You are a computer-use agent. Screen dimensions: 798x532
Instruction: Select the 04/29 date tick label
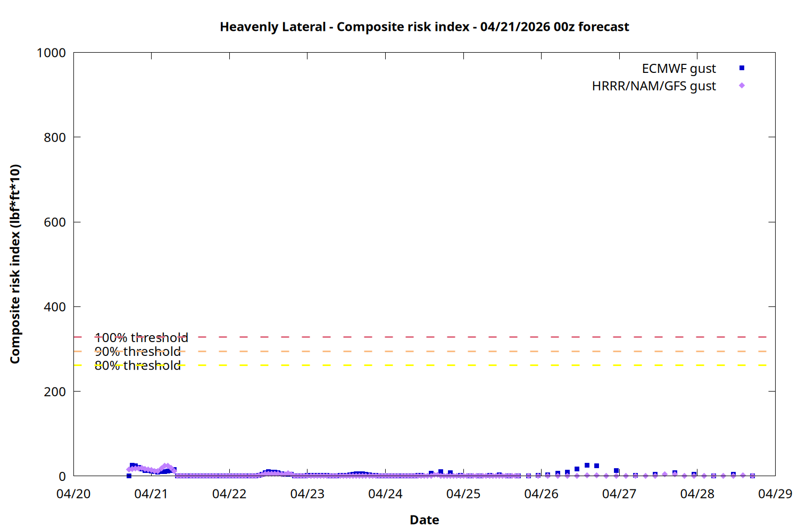tap(775, 494)
